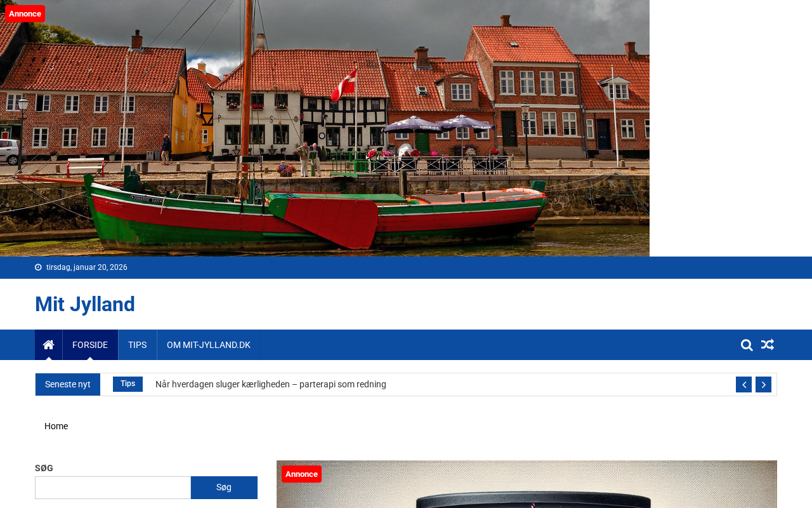Image resolution: width=812 pixels, height=508 pixels.
Task: Show previous news ticker item
Action: (x=743, y=385)
